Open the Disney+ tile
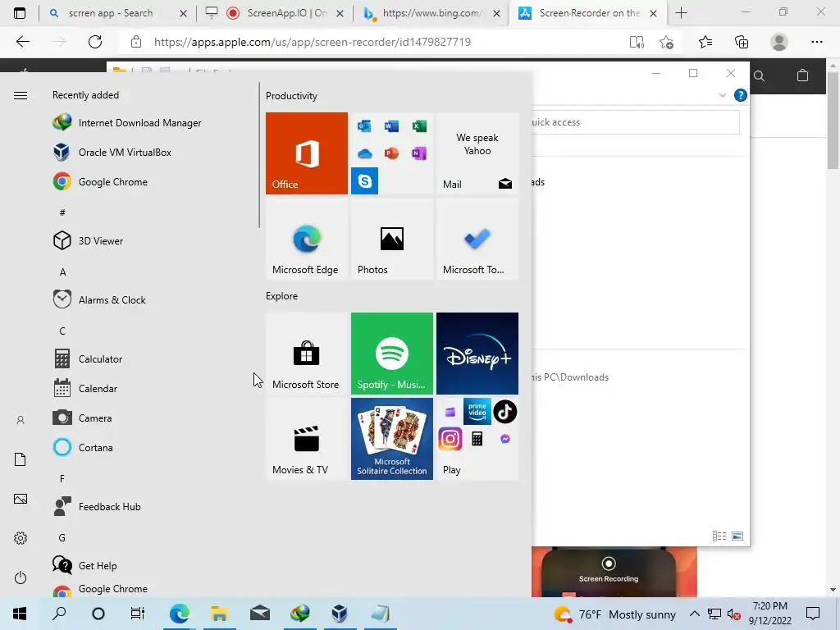 [x=477, y=354]
